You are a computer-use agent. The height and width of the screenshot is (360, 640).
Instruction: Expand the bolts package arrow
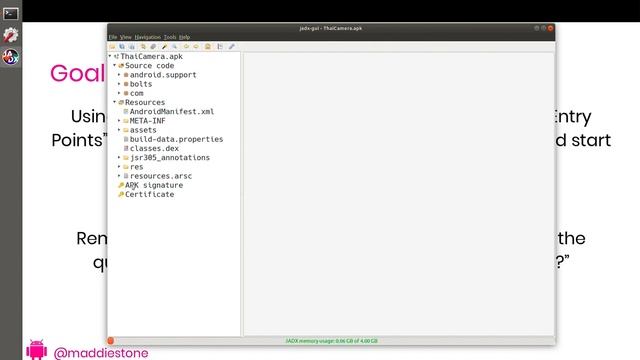[x=119, y=84]
